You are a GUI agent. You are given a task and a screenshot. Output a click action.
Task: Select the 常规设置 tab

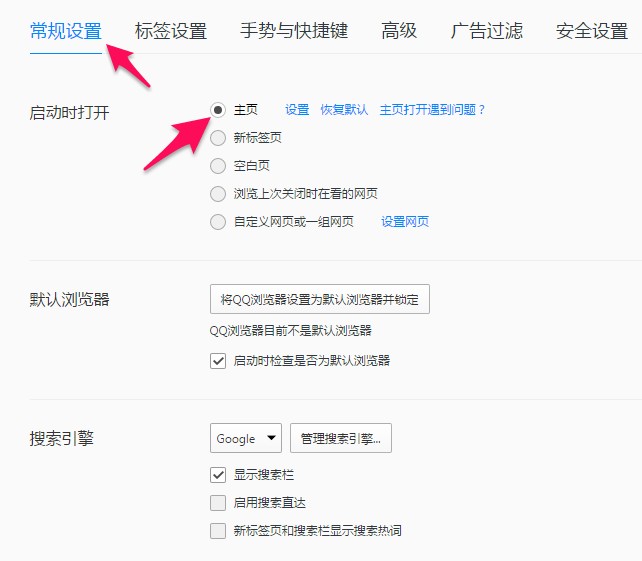66,31
